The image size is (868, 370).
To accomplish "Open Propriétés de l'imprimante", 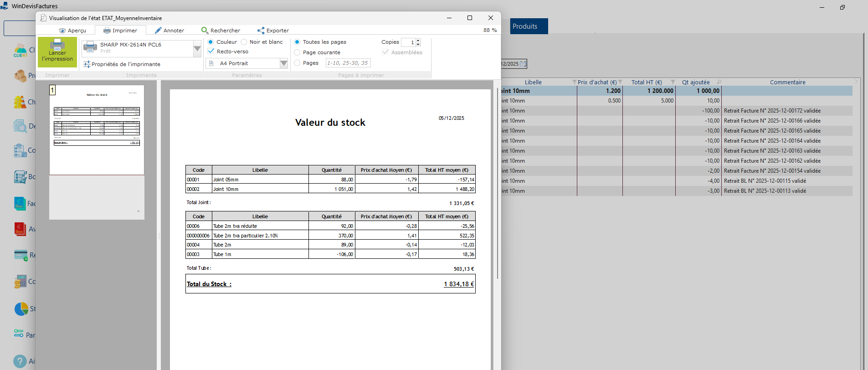I will point(122,64).
